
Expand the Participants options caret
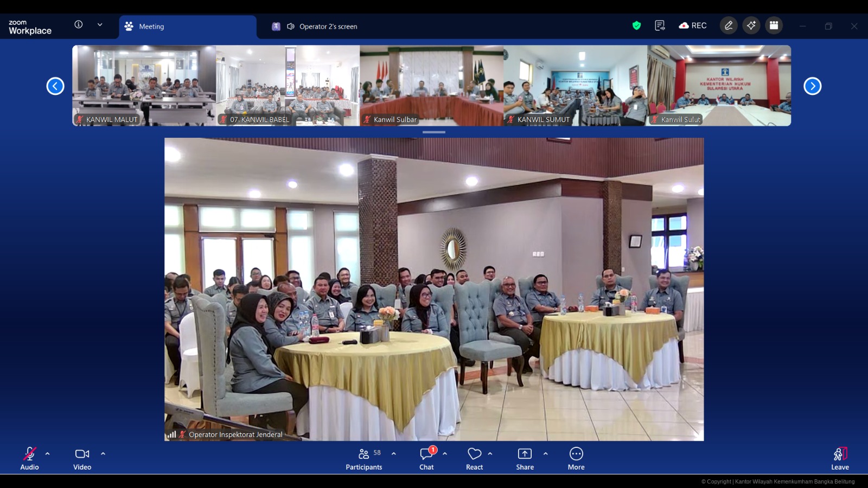394,453
